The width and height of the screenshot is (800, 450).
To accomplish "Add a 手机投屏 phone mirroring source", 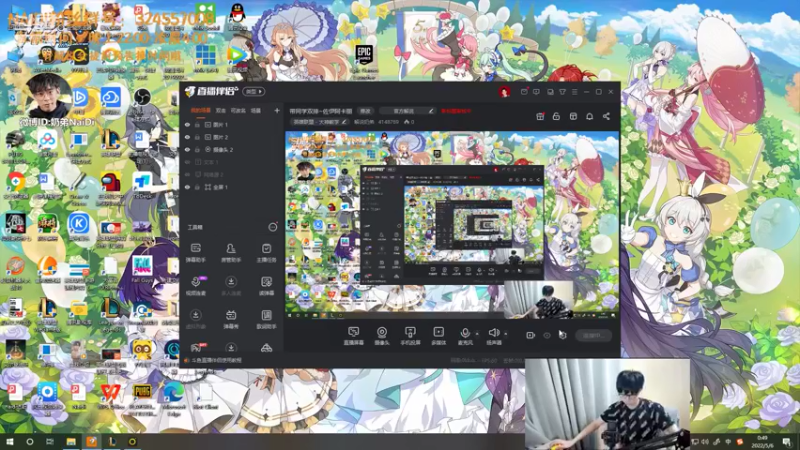I will pyautogui.click(x=410, y=336).
